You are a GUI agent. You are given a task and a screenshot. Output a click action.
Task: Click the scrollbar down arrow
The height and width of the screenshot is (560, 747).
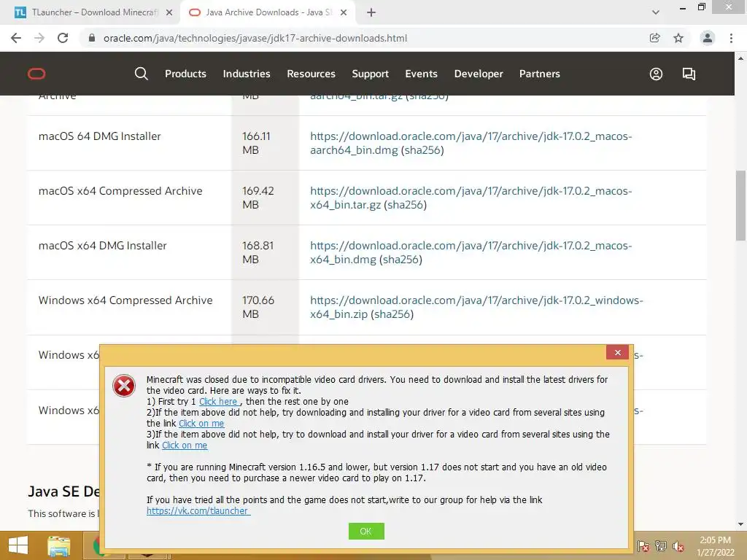pyautogui.click(x=741, y=524)
